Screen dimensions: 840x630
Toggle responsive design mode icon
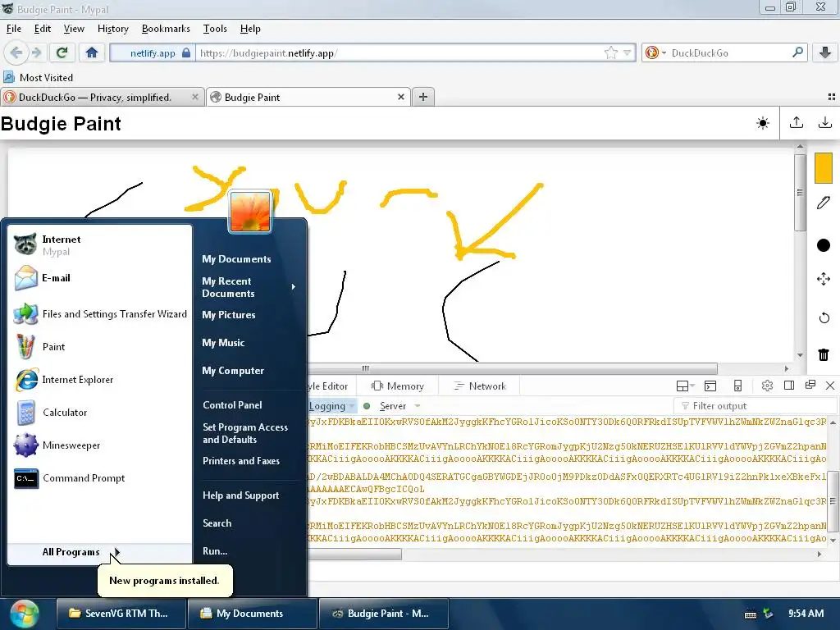737,386
